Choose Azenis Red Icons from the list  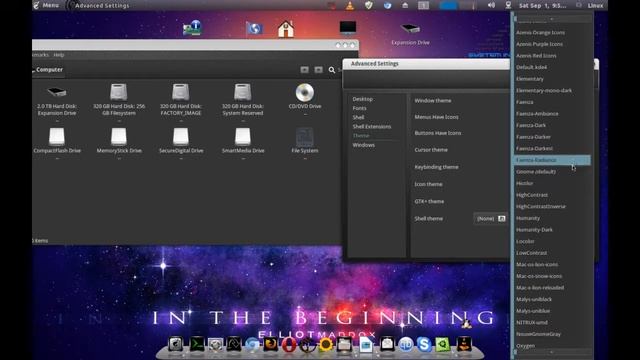(x=536, y=56)
